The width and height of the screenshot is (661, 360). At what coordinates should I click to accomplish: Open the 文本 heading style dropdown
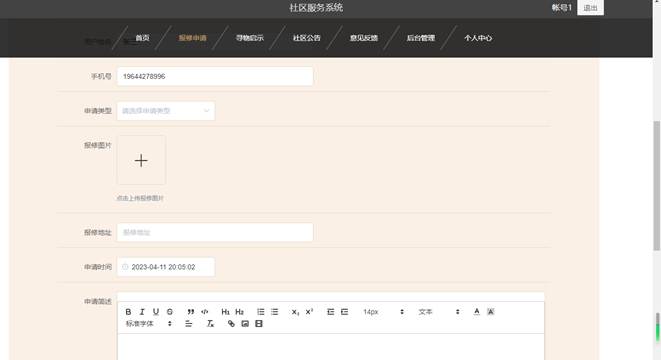point(438,312)
